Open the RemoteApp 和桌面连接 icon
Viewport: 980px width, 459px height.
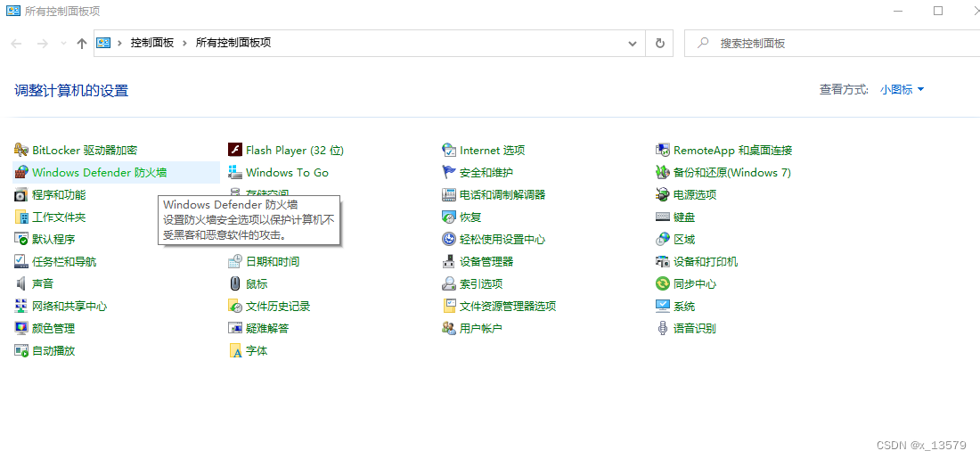point(663,150)
